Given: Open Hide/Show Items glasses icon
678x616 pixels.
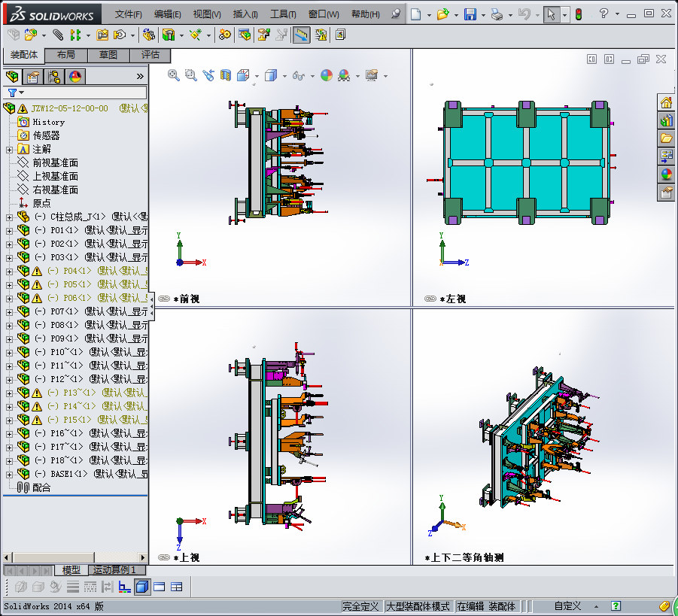Looking at the screenshot, I should coord(298,76).
